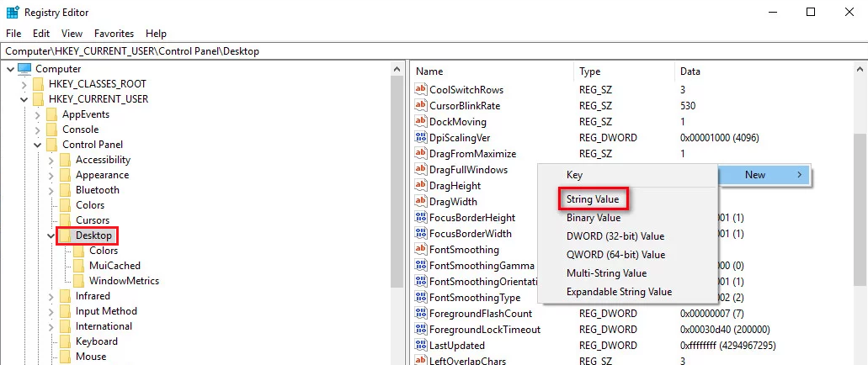Click the string icon beside CoolSwitchRows
Image resolution: width=868 pixels, height=365 pixels.
tap(421, 90)
